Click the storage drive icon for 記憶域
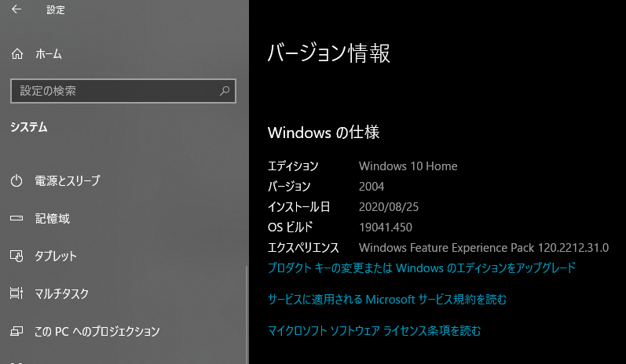Image resolution: width=626 pixels, height=364 pixels. coord(16,219)
